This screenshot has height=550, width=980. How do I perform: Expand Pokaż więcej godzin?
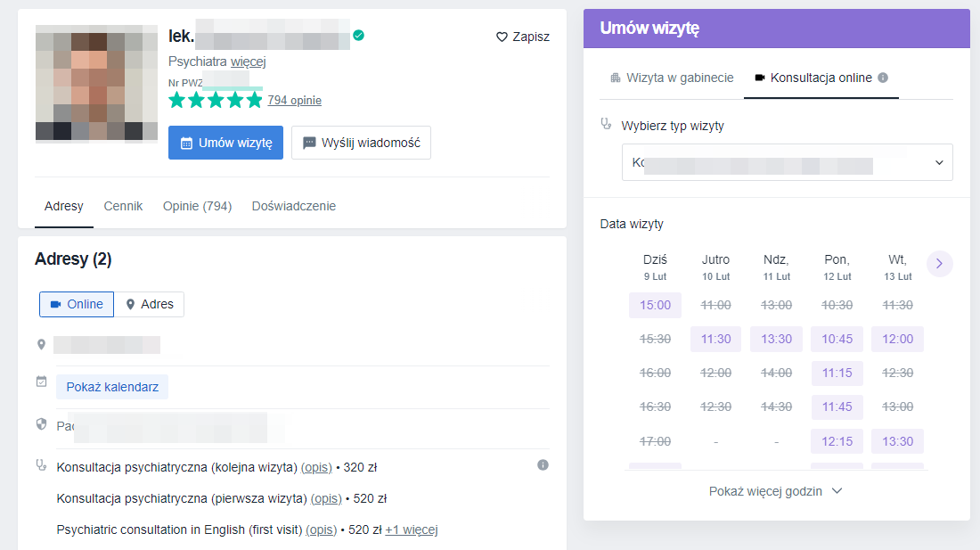[x=776, y=491]
